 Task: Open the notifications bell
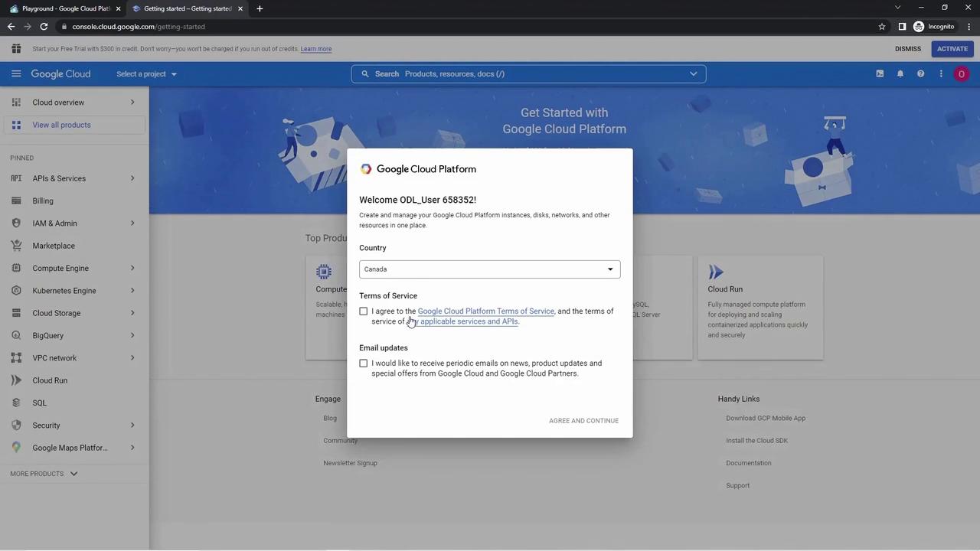click(x=900, y=73)
